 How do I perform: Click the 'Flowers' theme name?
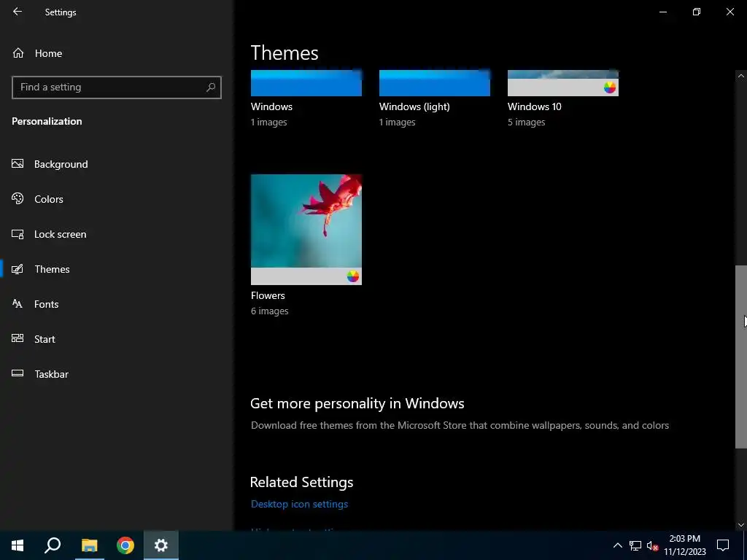[268, 296]
